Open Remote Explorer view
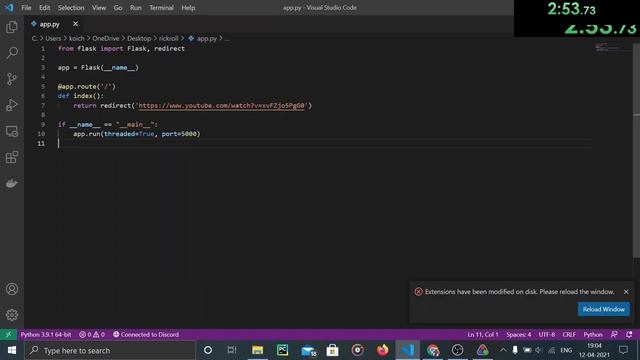This screenshot has height=360, width=640. click(x=12, y=131)
